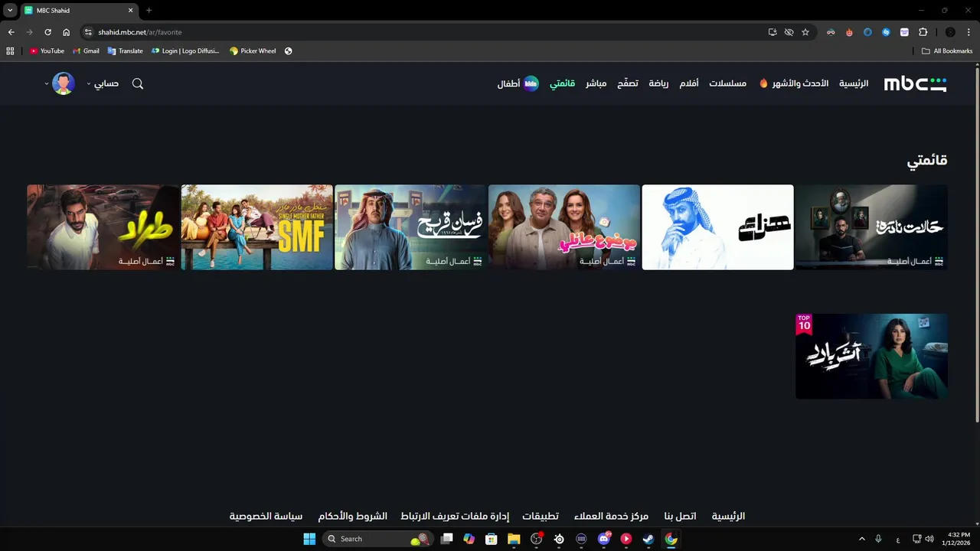The height and width of the screenshot is (551, 980).
Task: Open the مسلسلات nav item
Action: [x=727, y=83]
